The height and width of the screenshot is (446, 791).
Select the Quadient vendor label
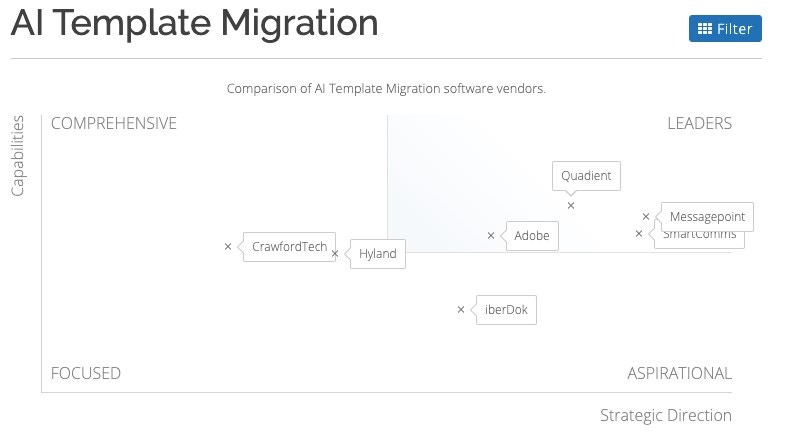pos(586,176)
